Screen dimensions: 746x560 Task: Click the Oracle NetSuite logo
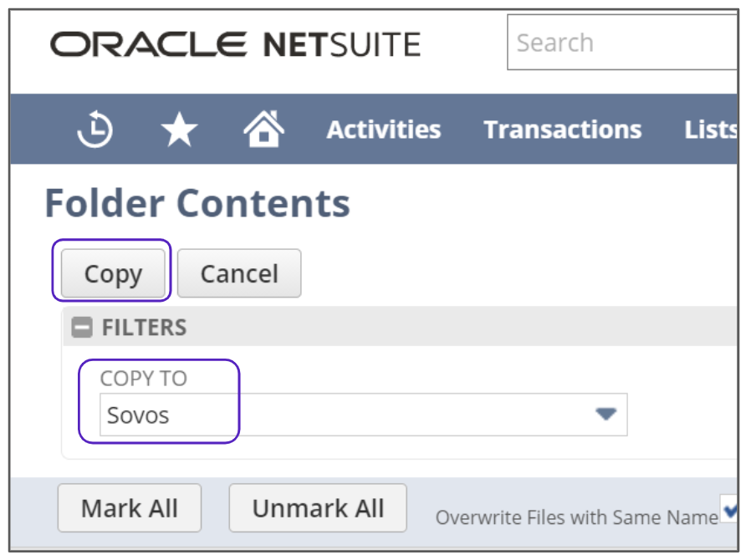[235, 43]
